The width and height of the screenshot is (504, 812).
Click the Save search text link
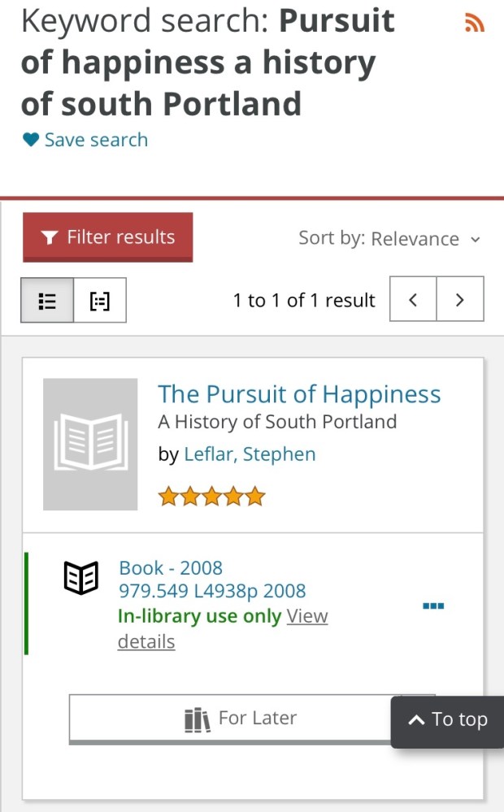(96, 140)
